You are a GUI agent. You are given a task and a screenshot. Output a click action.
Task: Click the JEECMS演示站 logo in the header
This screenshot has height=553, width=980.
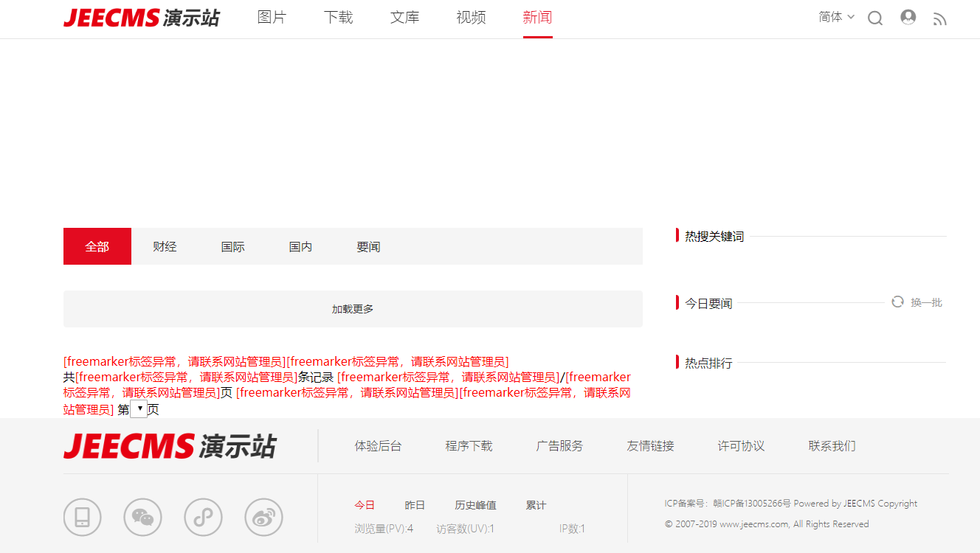(x=142, y=18)
